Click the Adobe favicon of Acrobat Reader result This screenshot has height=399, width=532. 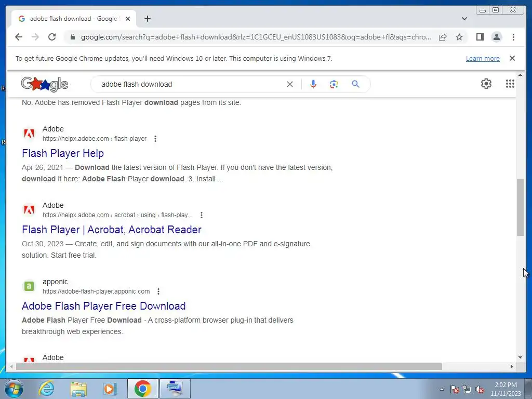click(29, 210)
